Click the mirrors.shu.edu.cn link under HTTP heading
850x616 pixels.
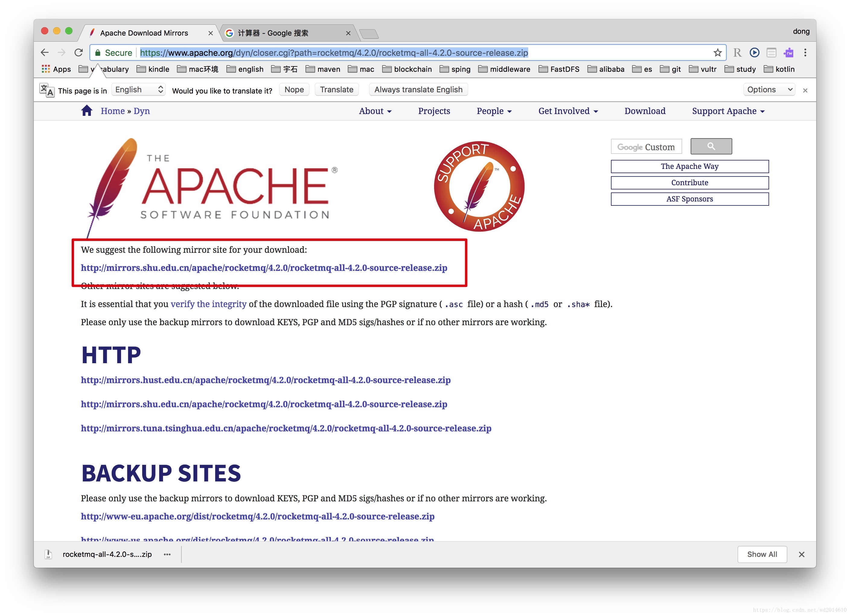264,405
